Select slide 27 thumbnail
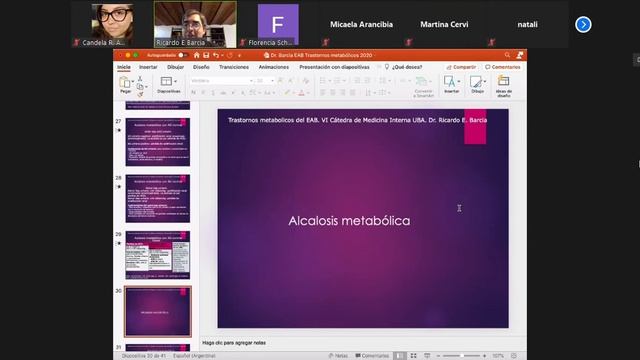This screenshot has height=360, width=640. point(158,142)
